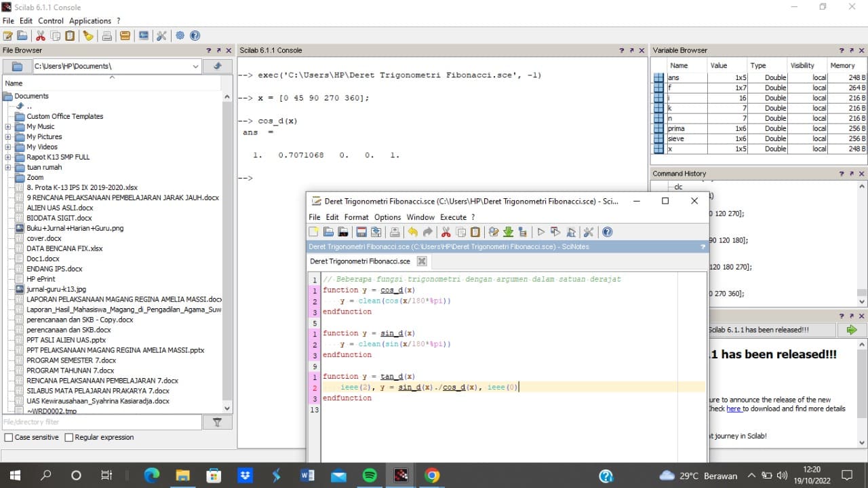Click Windows Start button
Viewport: 868px width, 488px height.
coord(15,476)
